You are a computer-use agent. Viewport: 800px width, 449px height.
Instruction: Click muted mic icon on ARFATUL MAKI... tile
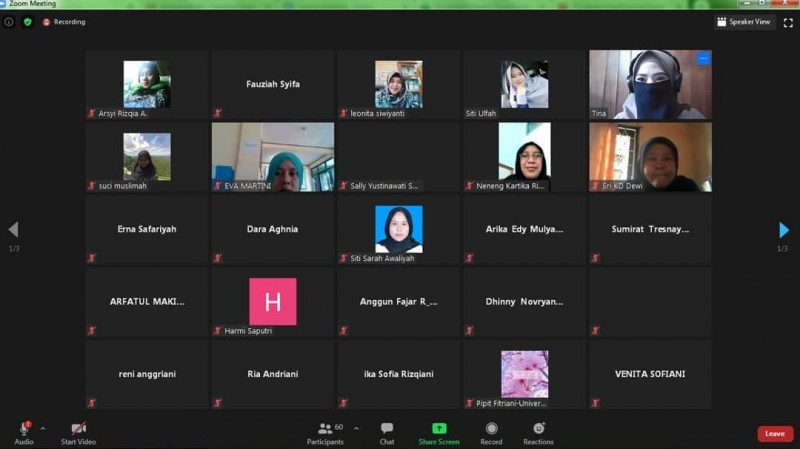coord(92,331)
